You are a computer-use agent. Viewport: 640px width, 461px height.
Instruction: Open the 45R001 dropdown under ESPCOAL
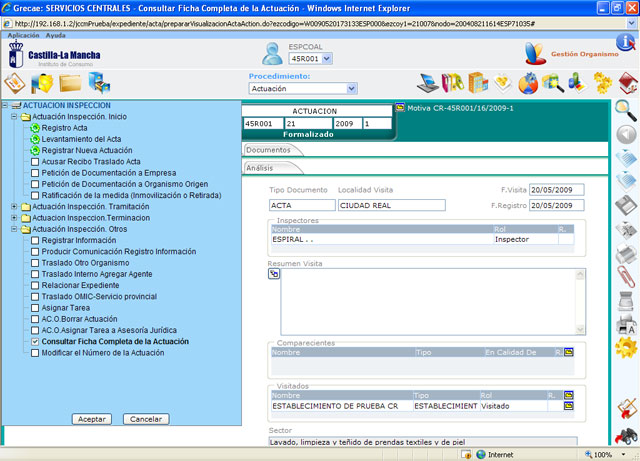(327, 58)
